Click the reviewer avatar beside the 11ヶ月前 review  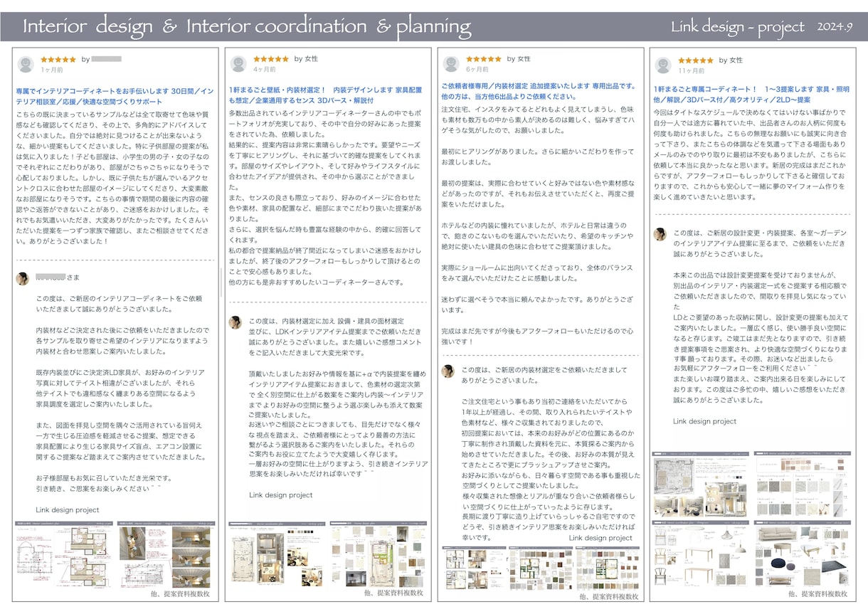click(663, 65)
